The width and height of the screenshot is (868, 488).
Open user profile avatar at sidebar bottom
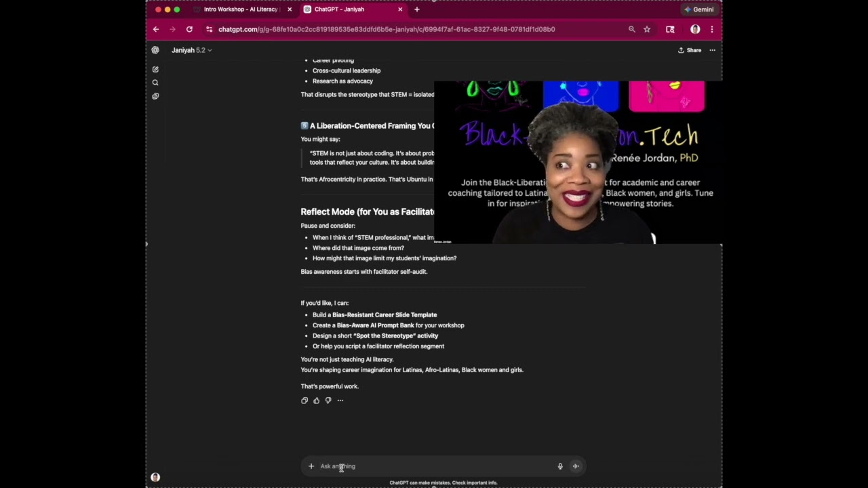(155, 477)
